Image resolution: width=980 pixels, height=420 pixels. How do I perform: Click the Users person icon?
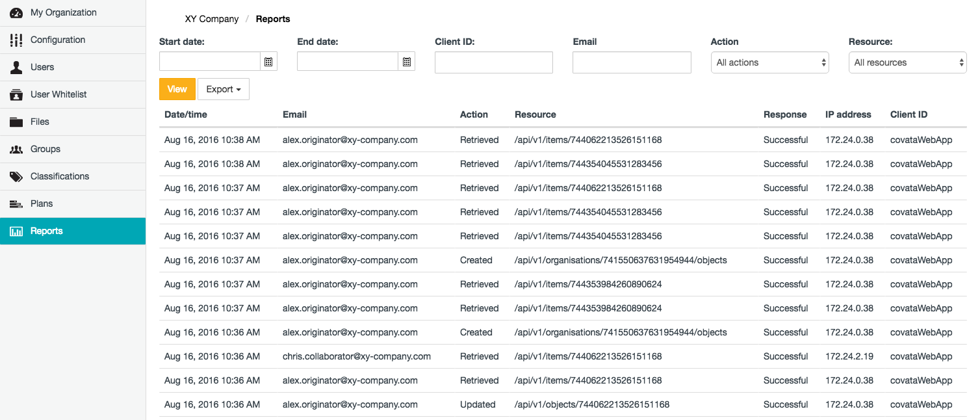click(x=16, y=68)
